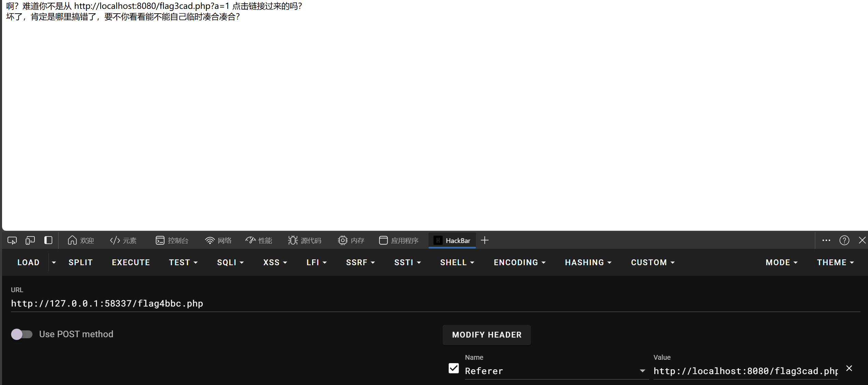Open the ENCODING dropdown menu
This screenshot has width=868, height=385.
(x=519, y=262)
